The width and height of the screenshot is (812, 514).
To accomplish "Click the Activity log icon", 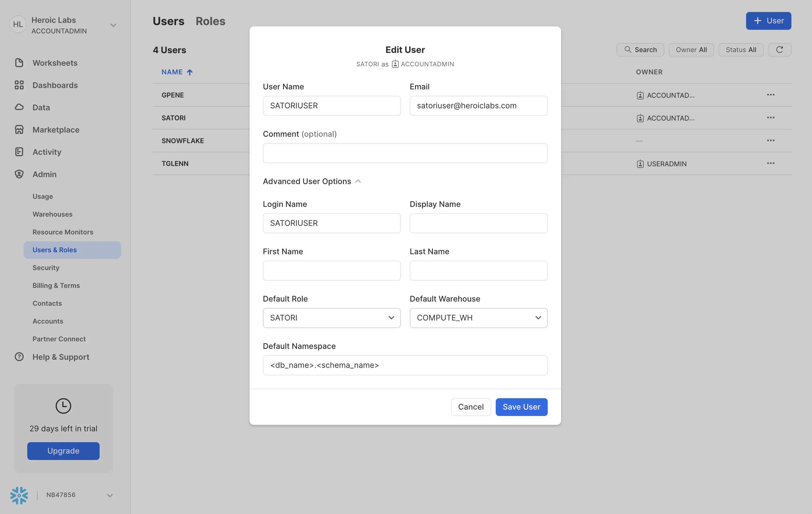I will (19, 152).
